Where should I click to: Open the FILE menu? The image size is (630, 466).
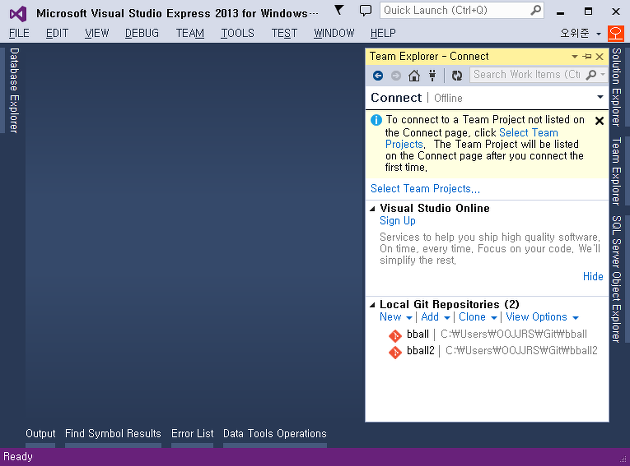coord(19,33)
